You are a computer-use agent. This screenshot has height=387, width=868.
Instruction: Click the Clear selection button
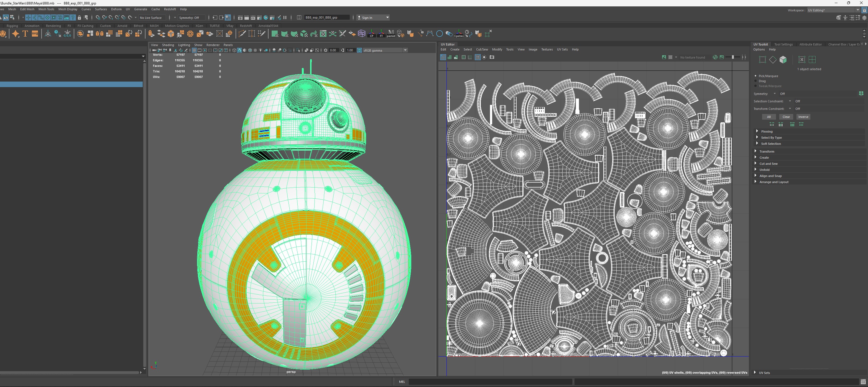[x=786, y=117]
